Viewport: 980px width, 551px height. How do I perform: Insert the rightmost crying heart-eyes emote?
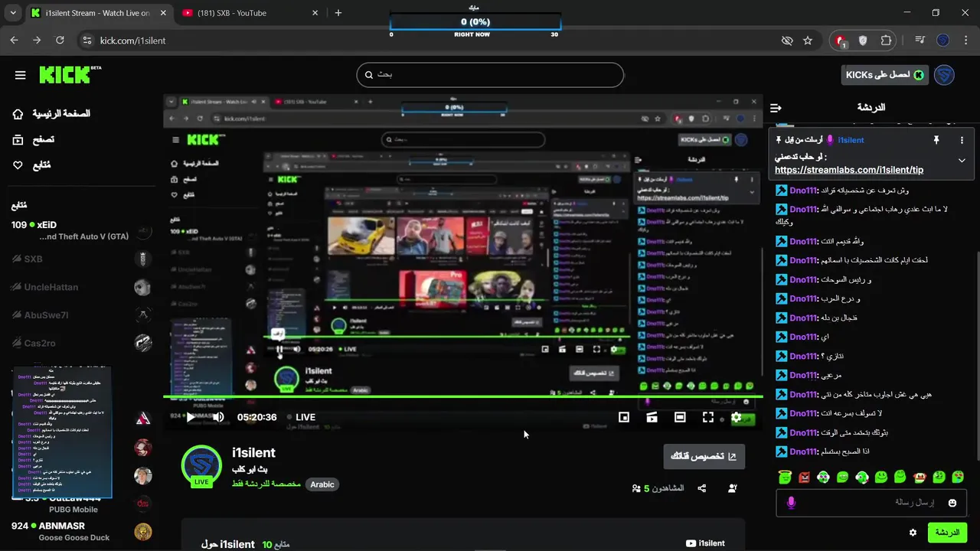958,477
